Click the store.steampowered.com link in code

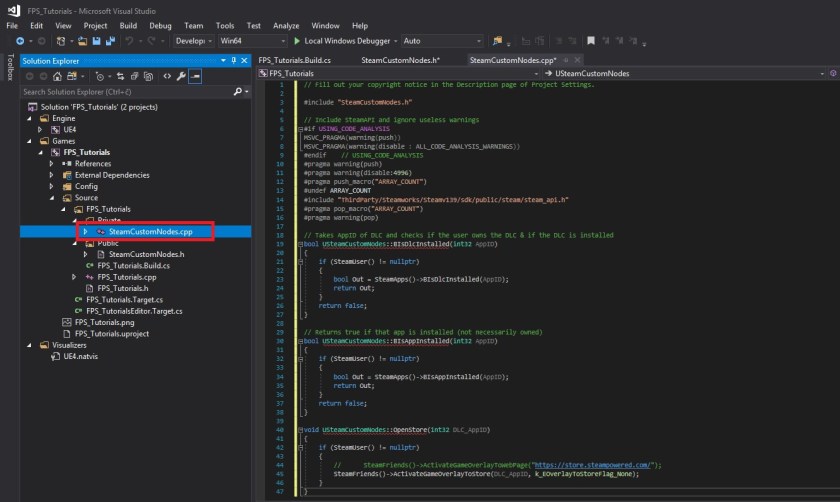pos(592,465)
